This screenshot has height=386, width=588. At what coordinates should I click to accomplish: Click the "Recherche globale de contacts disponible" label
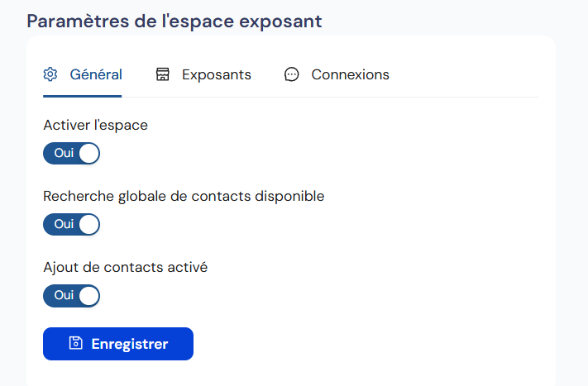184,197
